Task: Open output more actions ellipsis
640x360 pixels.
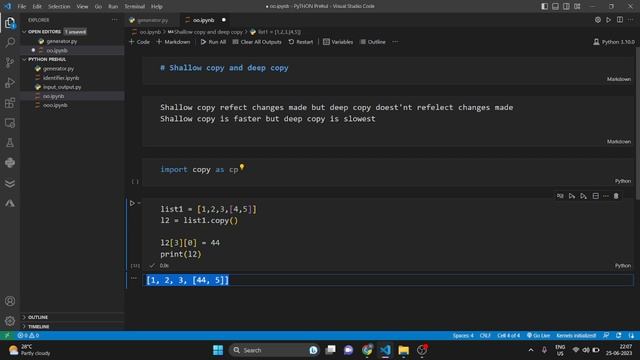Action: pyautogui.click(x=133, y=278)
